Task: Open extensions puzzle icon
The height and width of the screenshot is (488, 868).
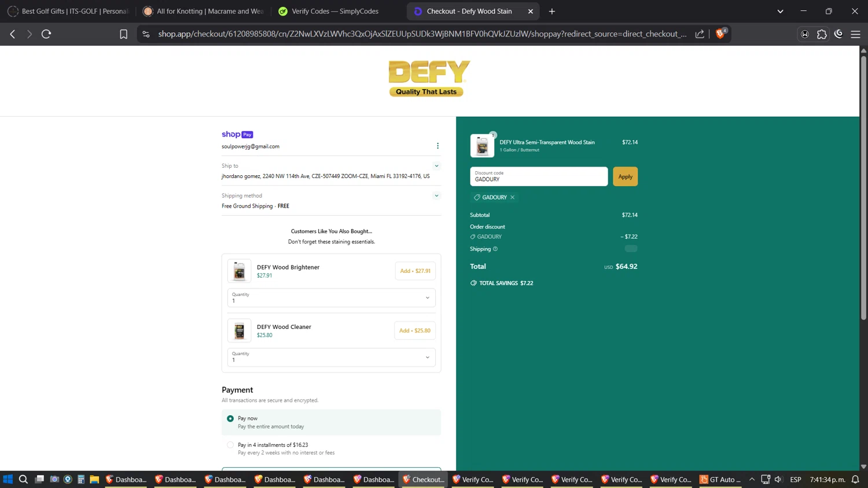Action: 822,34
